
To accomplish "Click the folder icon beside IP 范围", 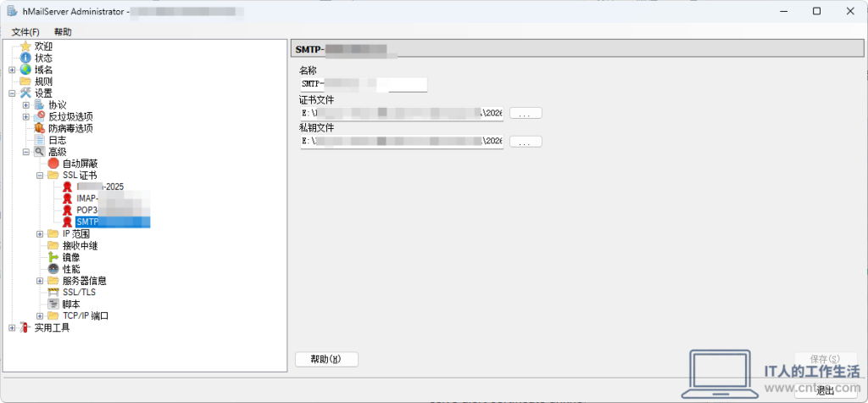I will [x=53, y=234].
